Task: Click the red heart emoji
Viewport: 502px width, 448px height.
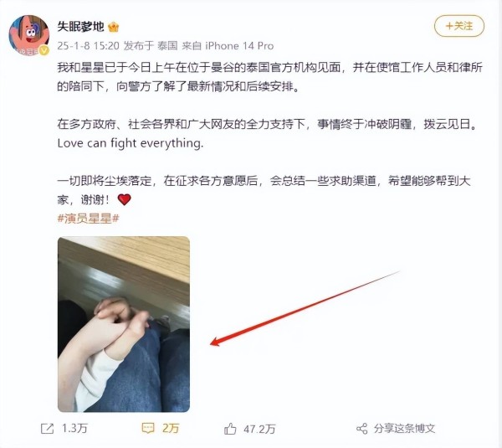Action: 124,199
